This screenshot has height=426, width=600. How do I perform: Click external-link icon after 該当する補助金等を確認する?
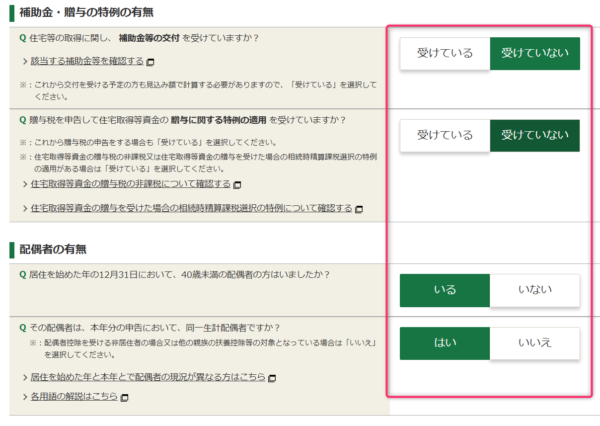pyautogui.click(x=148, y=62)
